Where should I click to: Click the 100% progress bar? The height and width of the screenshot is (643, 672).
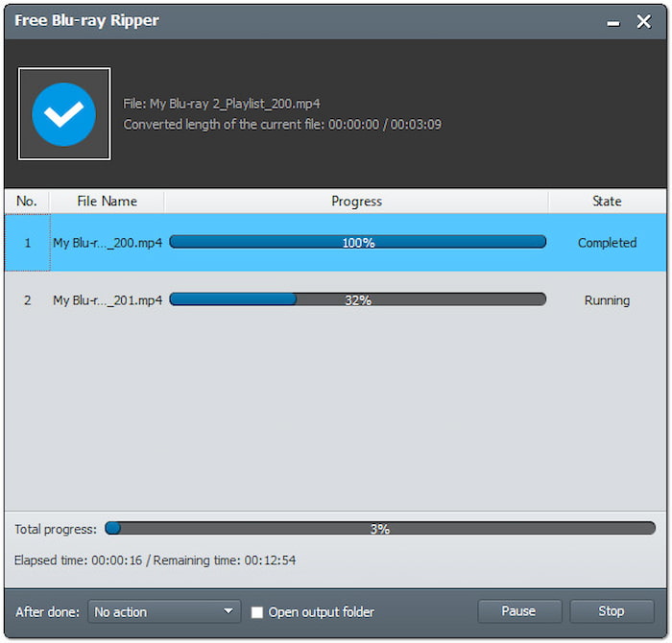pos(358,243)
